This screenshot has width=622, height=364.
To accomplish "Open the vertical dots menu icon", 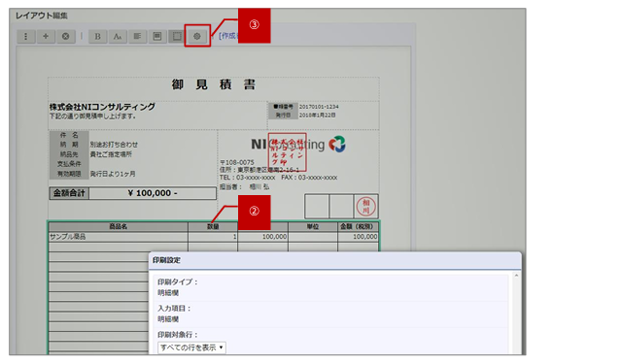I will (26, 37).
